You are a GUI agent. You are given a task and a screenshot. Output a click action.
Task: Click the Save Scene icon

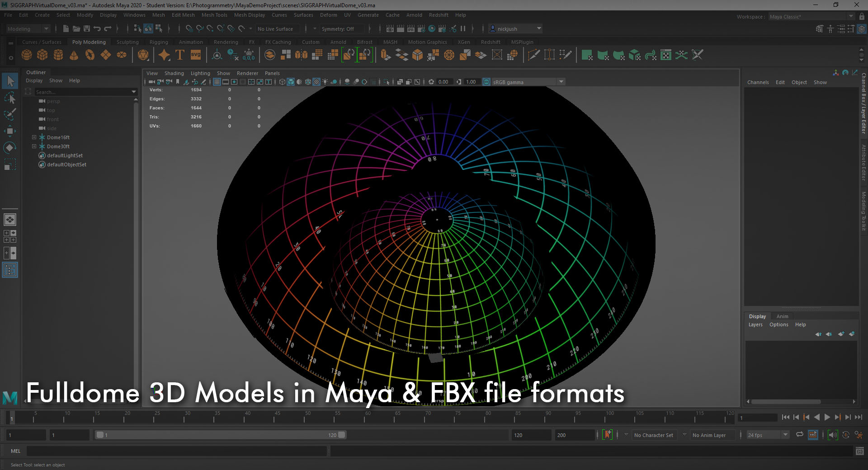click(87, 28)
